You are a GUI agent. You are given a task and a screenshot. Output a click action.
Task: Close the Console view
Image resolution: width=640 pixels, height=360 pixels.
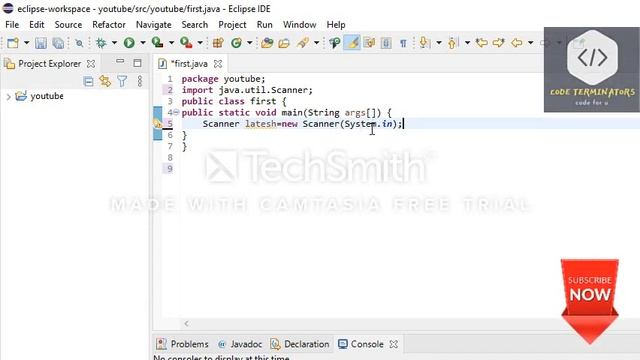(x=393, y=344)
